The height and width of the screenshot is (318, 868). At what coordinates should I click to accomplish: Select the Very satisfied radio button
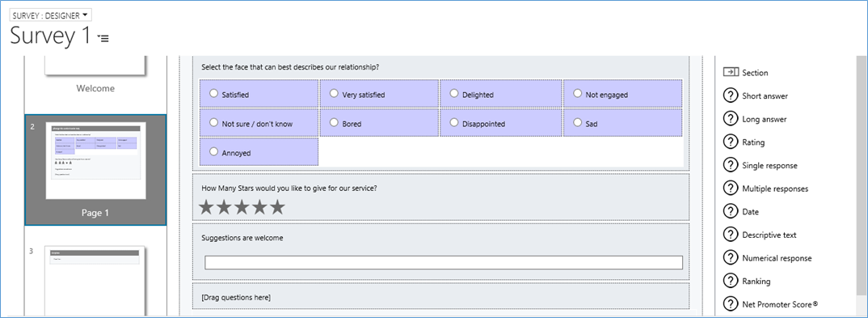point(334,94)
